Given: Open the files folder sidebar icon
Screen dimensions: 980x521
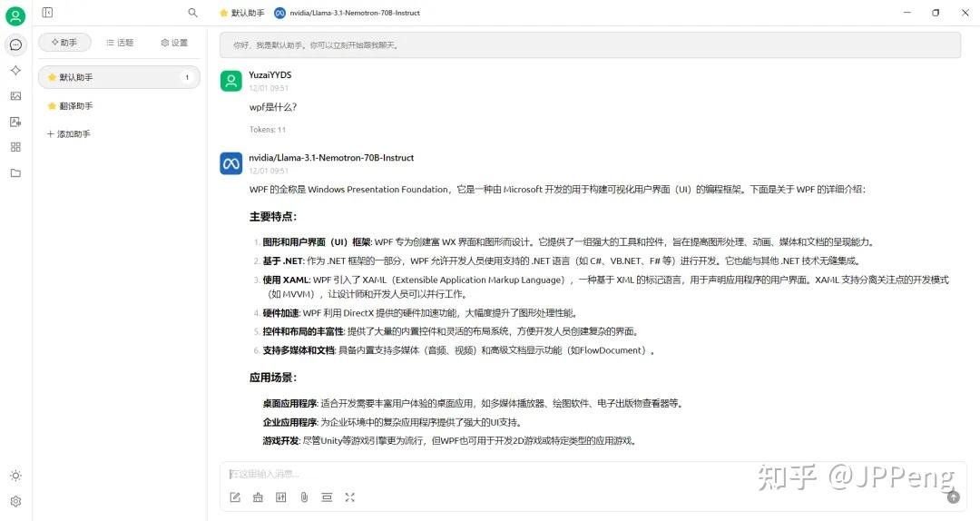Looking at the screenshot, I should click(15, 173).
